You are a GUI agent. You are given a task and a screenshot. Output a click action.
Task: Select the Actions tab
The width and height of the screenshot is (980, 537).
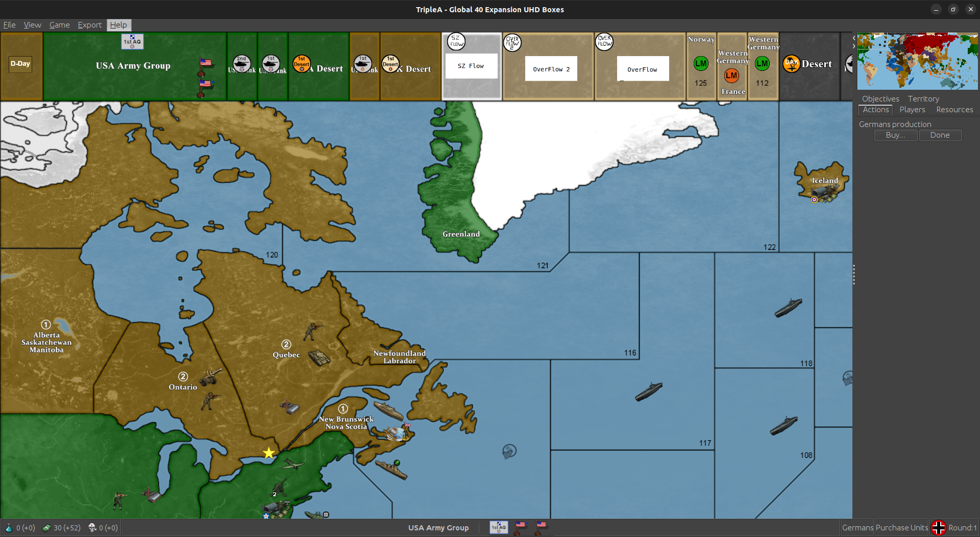876,110
